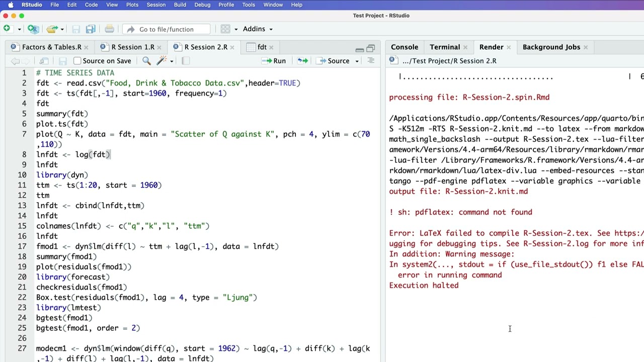Close the Terminal tab

pos(465,47)
